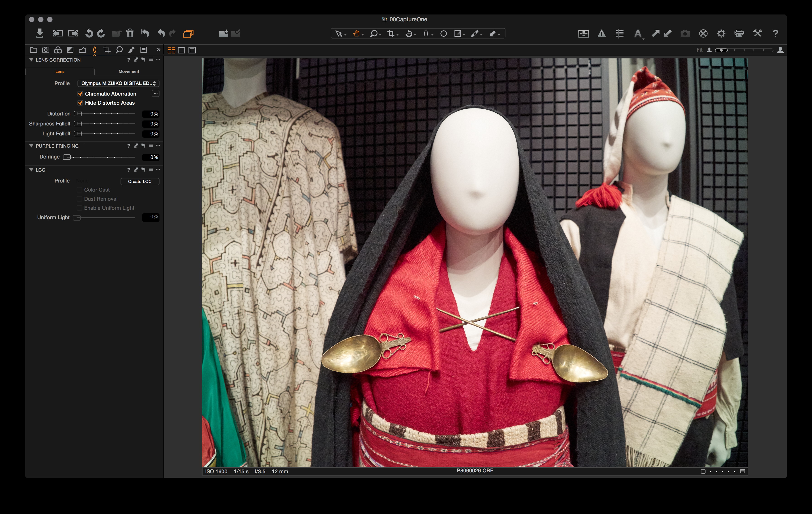Screen dimensions: 812x514
Task: Click the Create LCC button
Action: pyautogui.click(x=140, y=181)
